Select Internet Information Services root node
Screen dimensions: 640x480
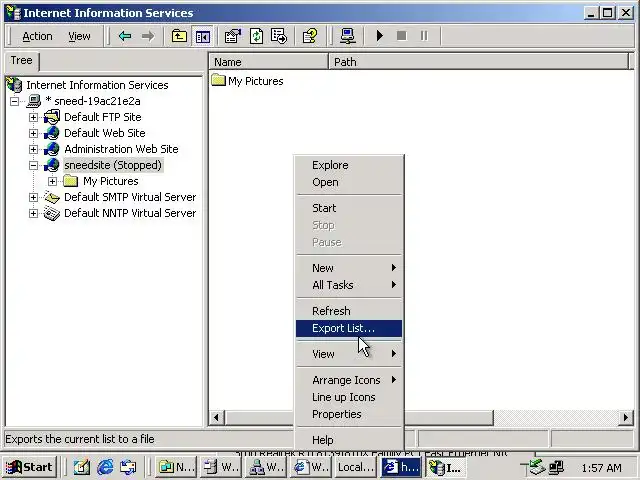click(x=97, y=85)
